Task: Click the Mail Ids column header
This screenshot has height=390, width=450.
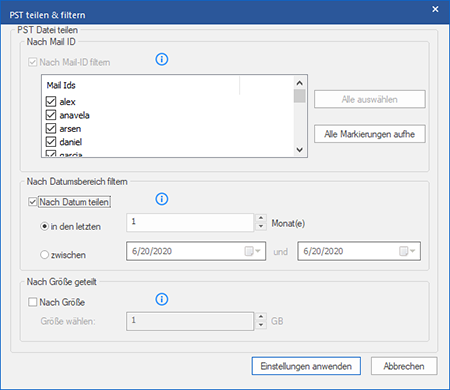Action: (140, 85)
